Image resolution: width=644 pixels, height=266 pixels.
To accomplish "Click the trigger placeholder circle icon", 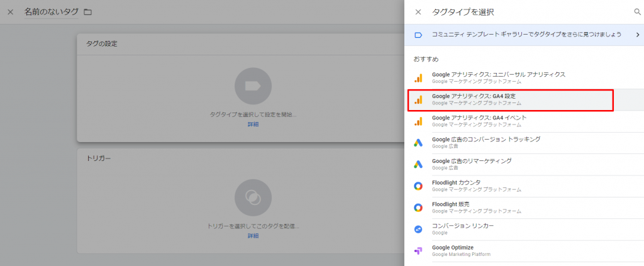I will [253, 198].
